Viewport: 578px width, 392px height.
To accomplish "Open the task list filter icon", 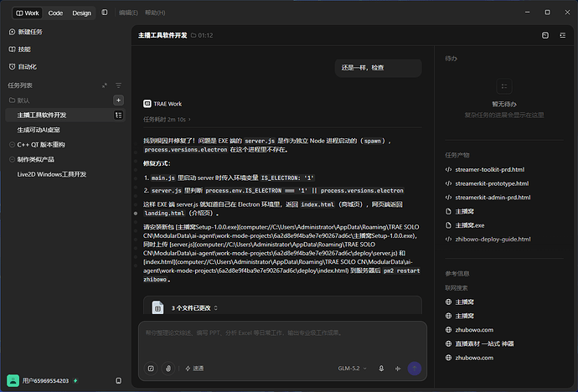I will 118,85.
